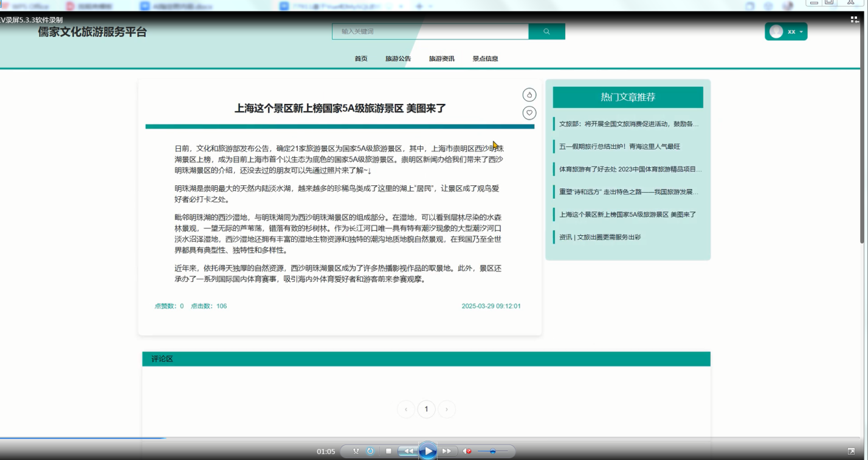868x460 pixels.
Task: Click the heart favorite icon
Action: click(x=529, y=113)
